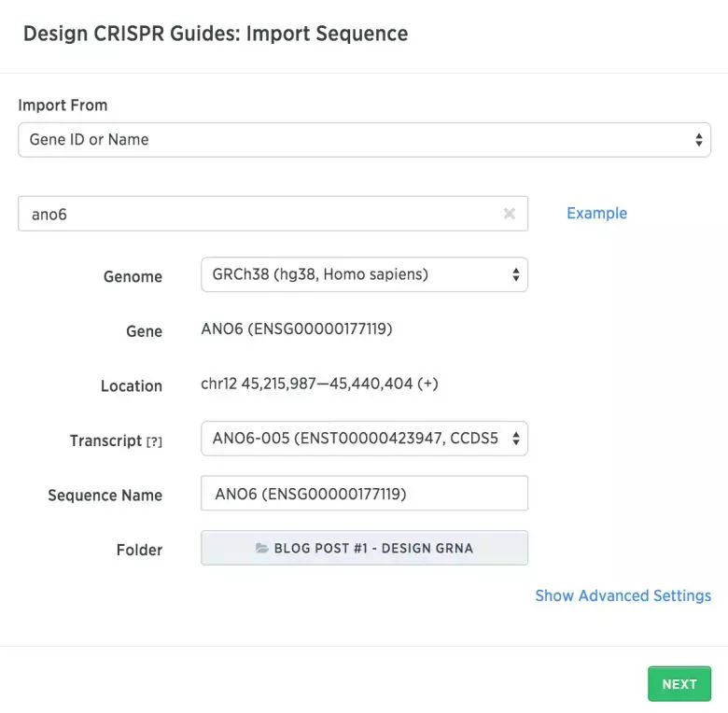Click the Example link
728x713 pixels.
pyautogui.click(x=596, y=214)
